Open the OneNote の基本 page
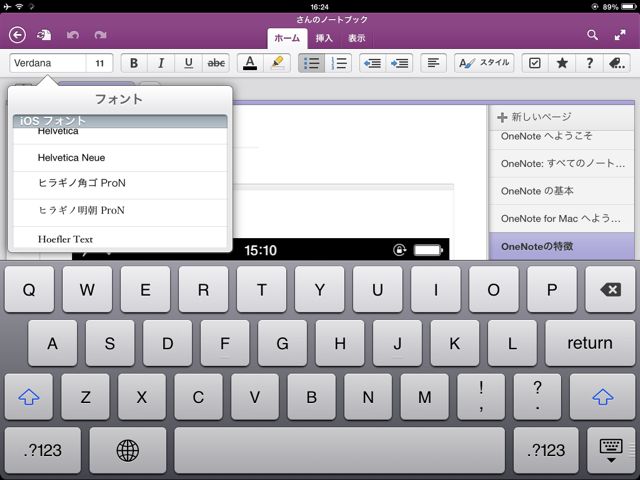This screenshot has height=480, width=640. [562, 191]
